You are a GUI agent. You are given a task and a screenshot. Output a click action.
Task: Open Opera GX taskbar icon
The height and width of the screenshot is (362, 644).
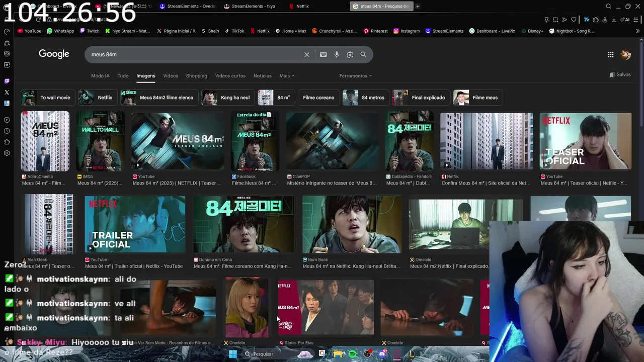(397, 354)
